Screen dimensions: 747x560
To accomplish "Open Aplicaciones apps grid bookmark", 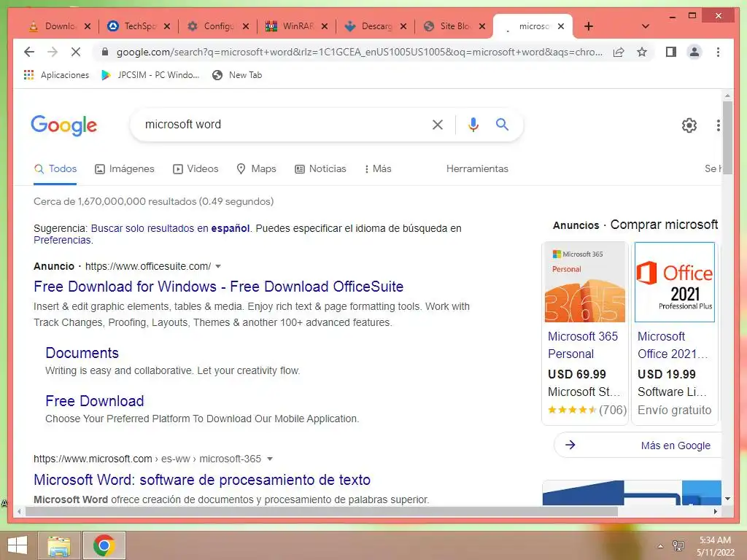I will (x=56, y=75).
